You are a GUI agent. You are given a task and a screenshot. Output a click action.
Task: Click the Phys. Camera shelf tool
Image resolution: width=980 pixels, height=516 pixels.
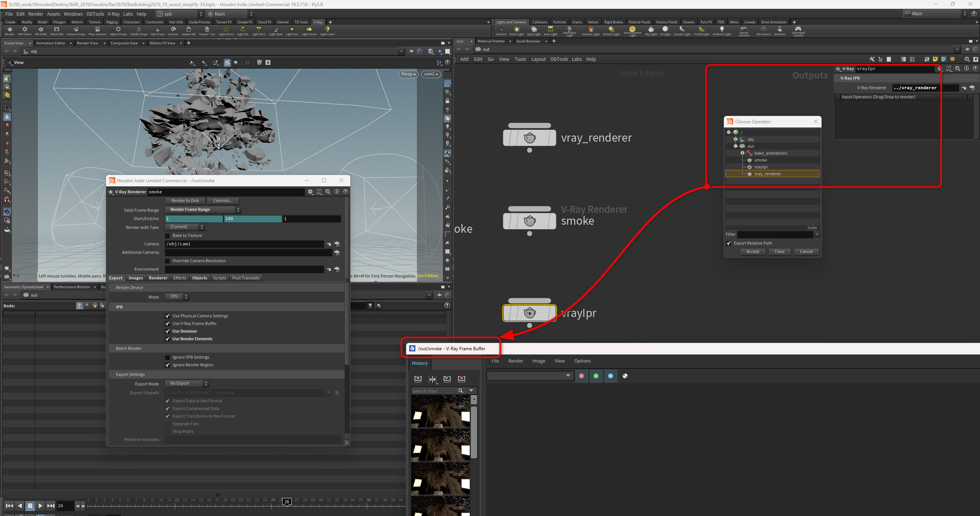pos(97,31)
